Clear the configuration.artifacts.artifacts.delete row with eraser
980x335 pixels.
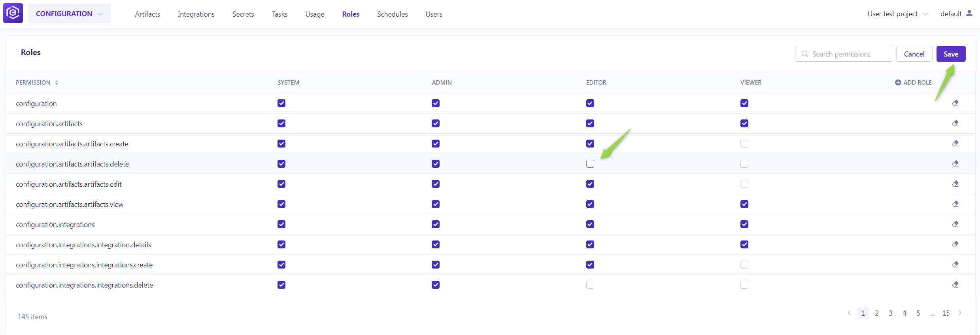coord(955,164)
